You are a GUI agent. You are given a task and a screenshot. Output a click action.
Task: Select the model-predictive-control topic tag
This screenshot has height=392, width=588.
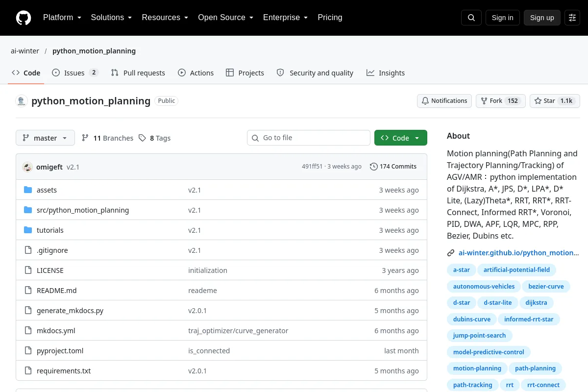tap(489, 352)
